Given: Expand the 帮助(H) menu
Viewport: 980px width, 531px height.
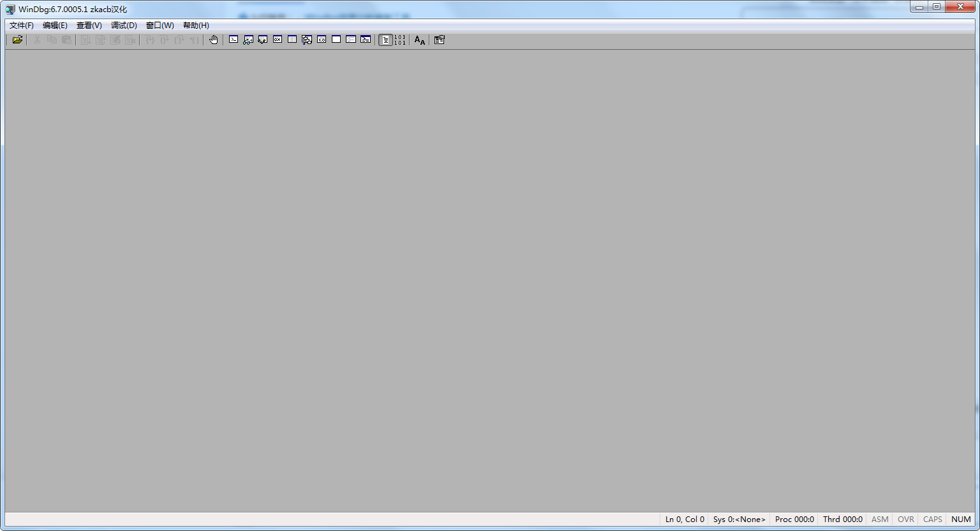Looking at the screenshot, I should [x=196, y=26].
